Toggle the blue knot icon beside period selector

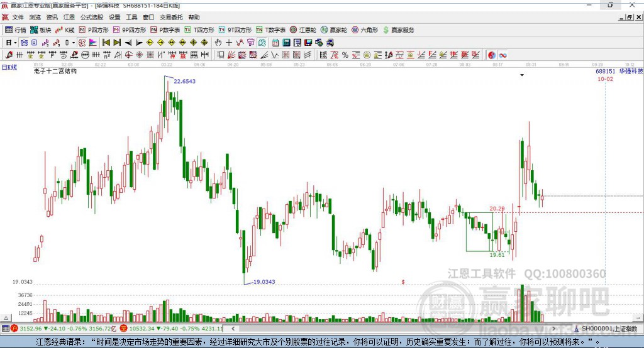pyautogui.click(x=24, y=43)
